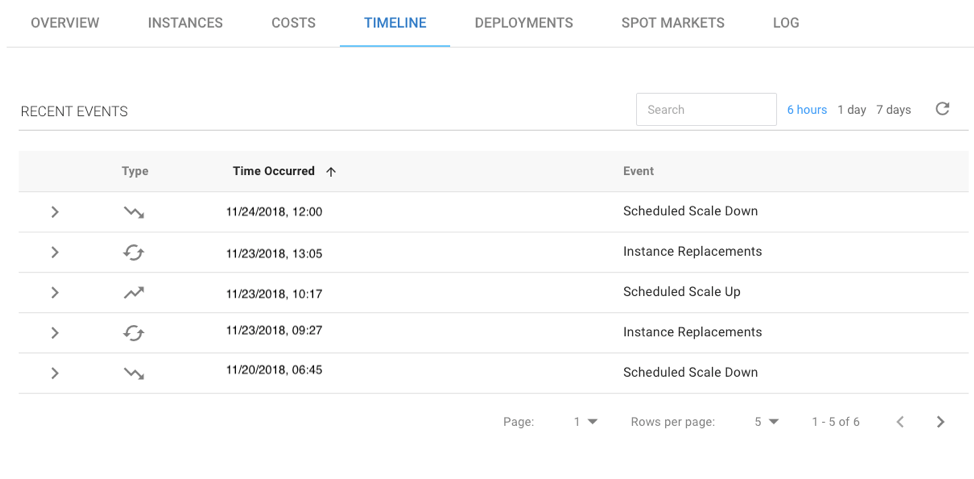Expand the 11/24/2018, 12:00 event row
The image size is (974, 479).
55,212
